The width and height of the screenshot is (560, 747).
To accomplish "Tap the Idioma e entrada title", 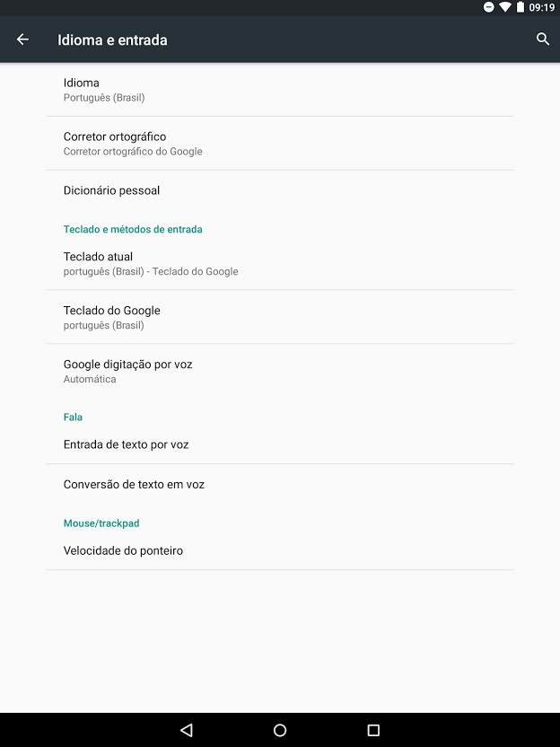I will [112, 40].
